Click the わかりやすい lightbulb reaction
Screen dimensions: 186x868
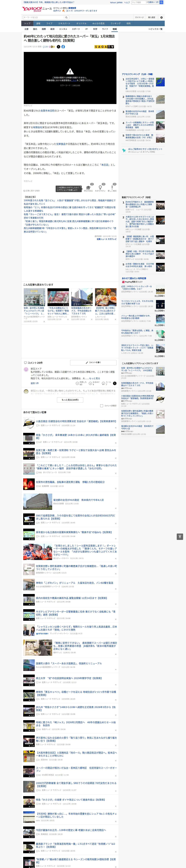100,188
